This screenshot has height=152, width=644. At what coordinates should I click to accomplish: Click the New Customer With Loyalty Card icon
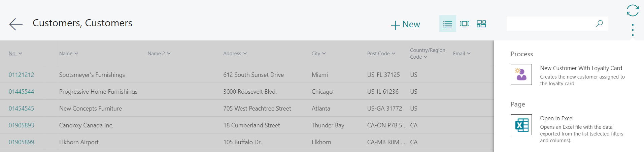point(521,74)
